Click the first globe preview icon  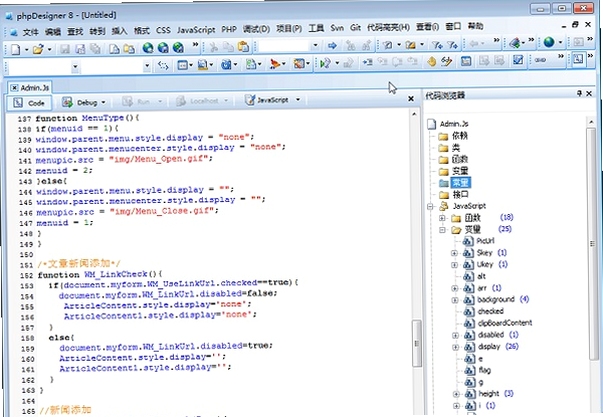[148, 48]
